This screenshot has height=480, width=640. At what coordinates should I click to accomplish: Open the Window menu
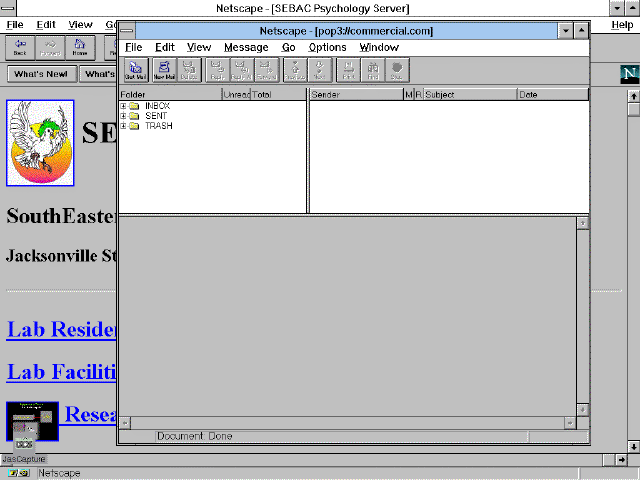coord(379,47)
